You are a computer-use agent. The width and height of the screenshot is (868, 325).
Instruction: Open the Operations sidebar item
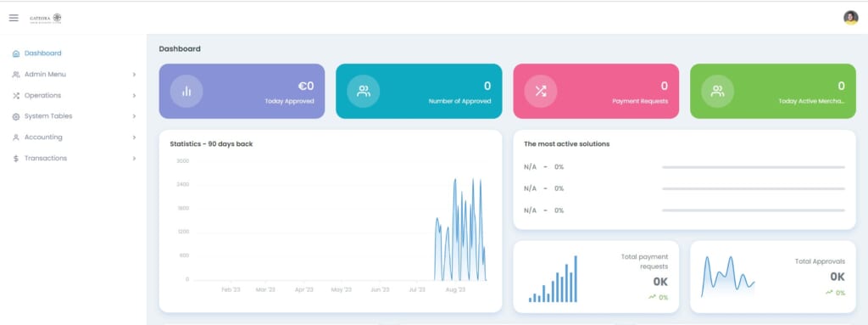coord(74,95)
